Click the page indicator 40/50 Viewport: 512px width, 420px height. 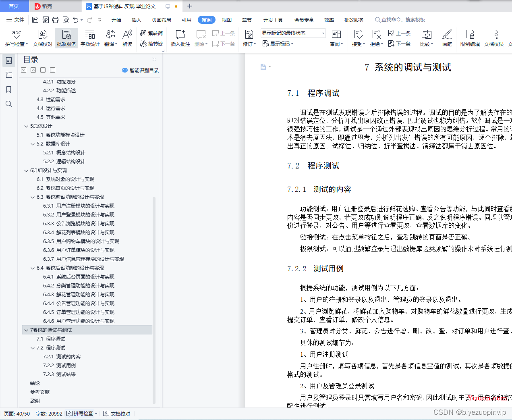point(17,414)
